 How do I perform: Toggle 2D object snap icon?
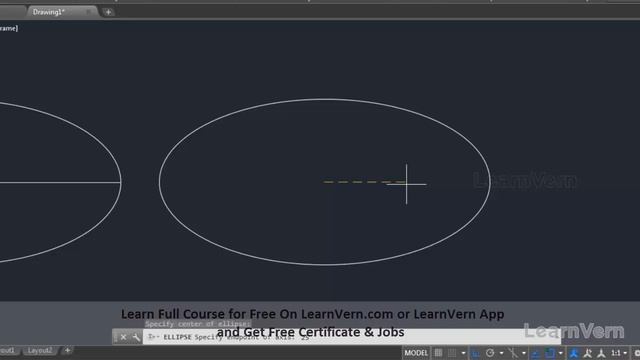pos(550,353)
